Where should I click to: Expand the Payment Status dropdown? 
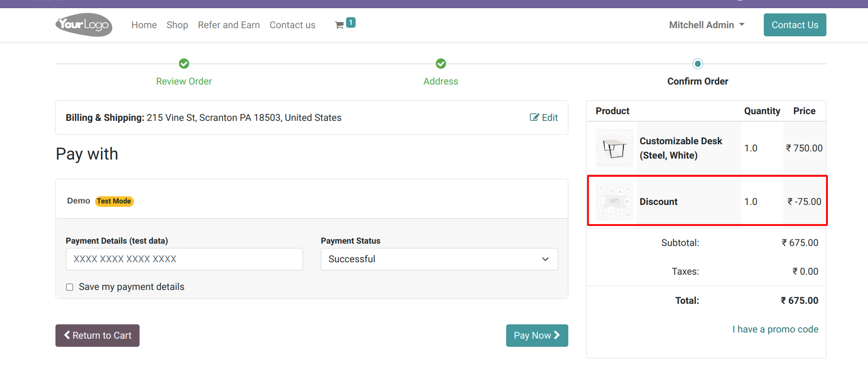pos(439,259)
